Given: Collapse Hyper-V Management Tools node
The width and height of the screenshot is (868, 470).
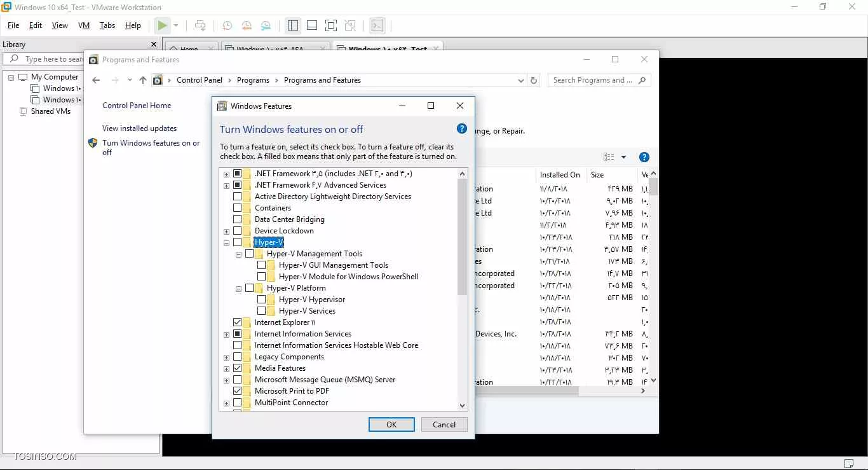Looking at the screenshot, I should [x=239, y=254].
